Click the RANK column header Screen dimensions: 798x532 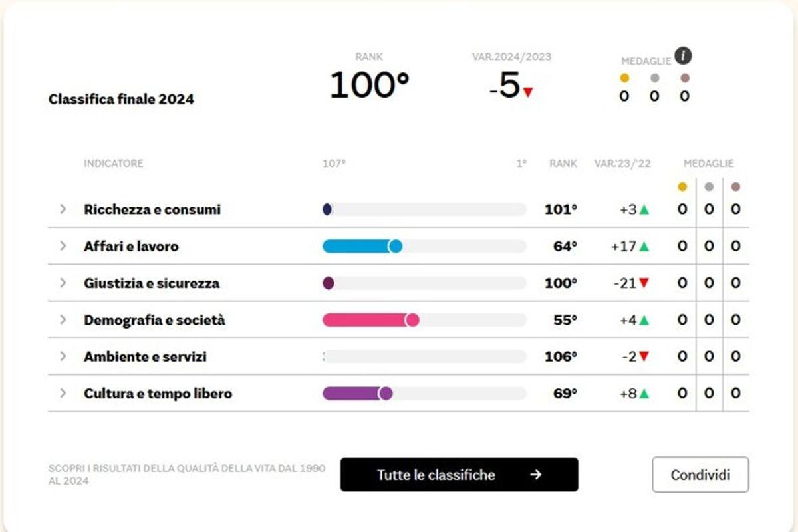(563, 164)
